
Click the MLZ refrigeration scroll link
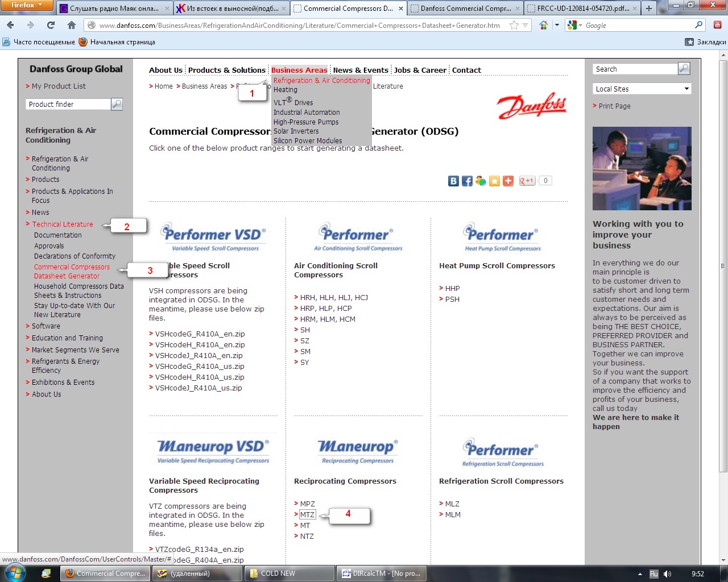coord(452,504)
